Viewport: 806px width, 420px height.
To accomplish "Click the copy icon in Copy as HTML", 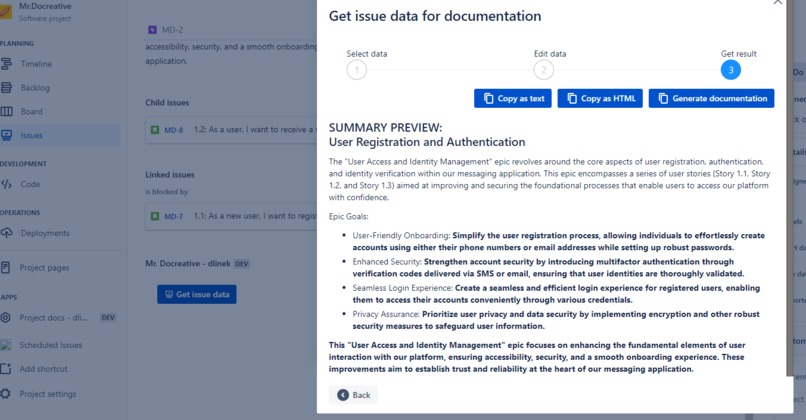I will coord(572,98).
